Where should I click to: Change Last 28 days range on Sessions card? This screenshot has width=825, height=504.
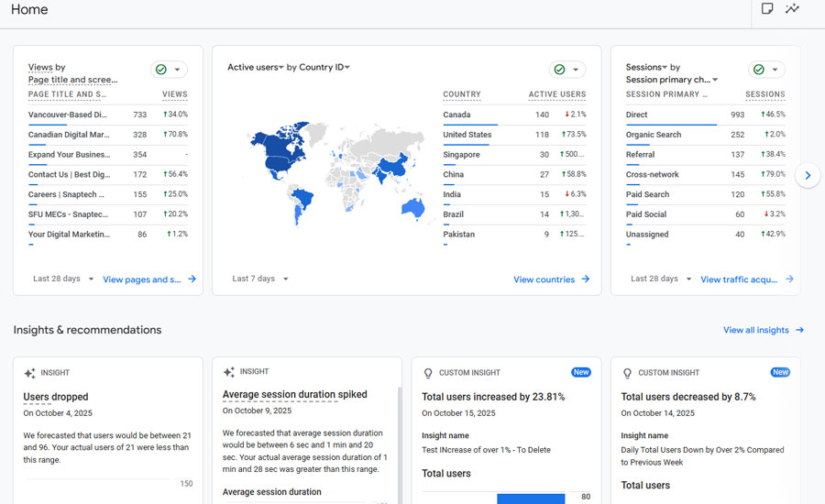point(661,279)
